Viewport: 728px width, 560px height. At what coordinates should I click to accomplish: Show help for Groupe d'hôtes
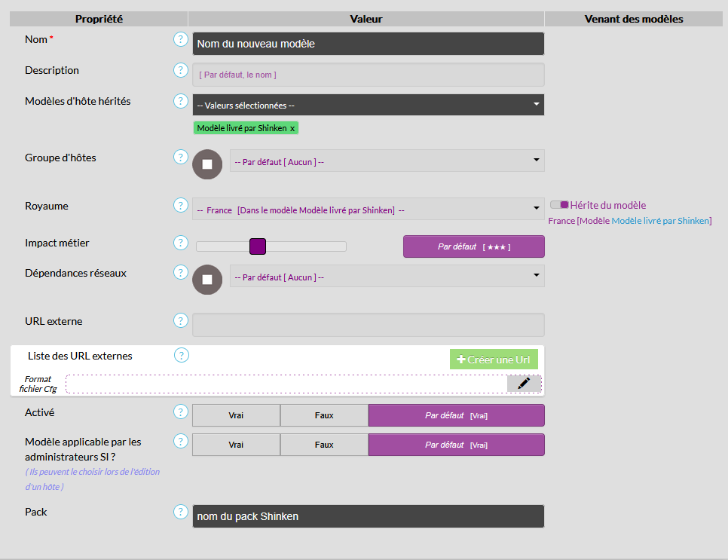[x=180, y=157]
